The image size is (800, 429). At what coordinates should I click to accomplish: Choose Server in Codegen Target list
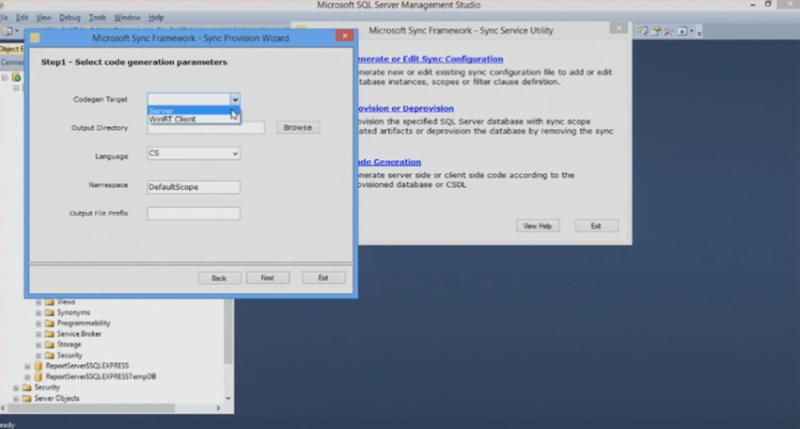click(x=193, y=110)
